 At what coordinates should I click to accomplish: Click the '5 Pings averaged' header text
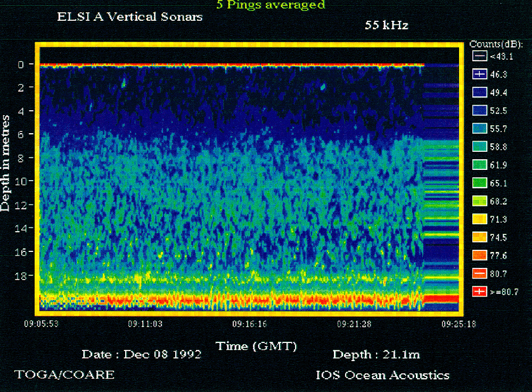(270, 5)
